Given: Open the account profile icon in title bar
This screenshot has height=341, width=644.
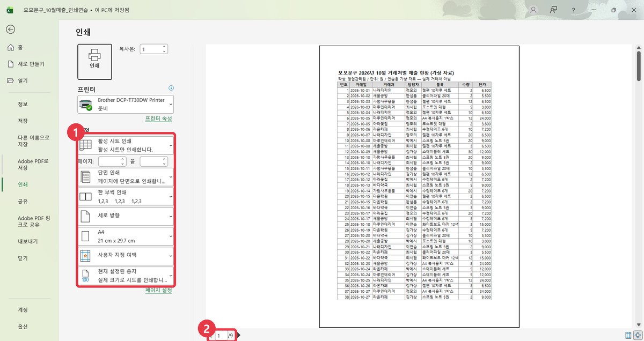Looking at the screenshot, I should (533, 10).
